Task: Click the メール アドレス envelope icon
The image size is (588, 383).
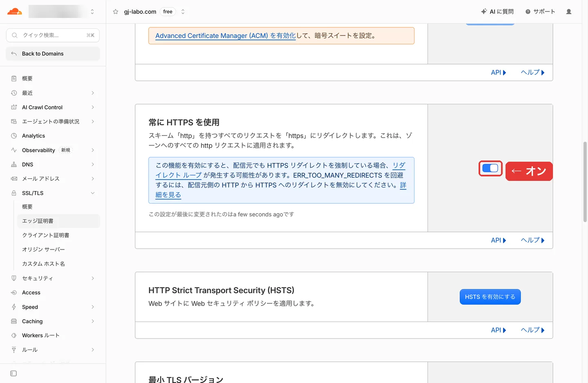Action: click(x=14, y=179)
